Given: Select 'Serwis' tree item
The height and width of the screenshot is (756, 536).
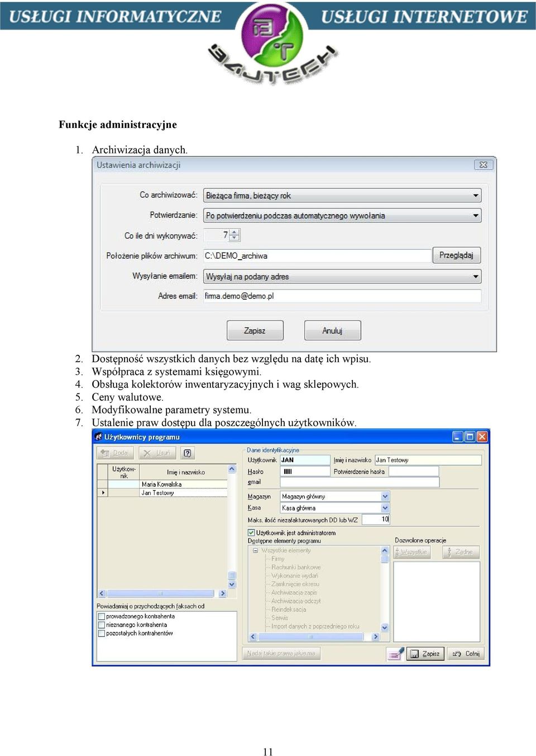Looking at the screenshot, I should click(280, 618).
